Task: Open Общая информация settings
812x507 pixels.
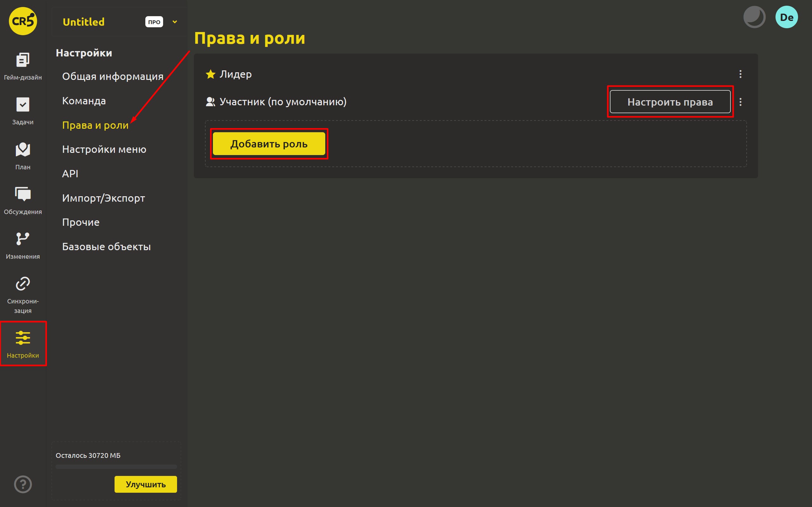Action: tap(113, 76)
